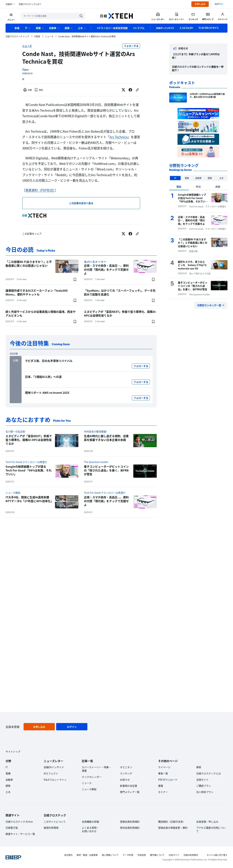Expand the 土木 category dropdown
This screenshot has height=868, width=233.
click(81, 28)
